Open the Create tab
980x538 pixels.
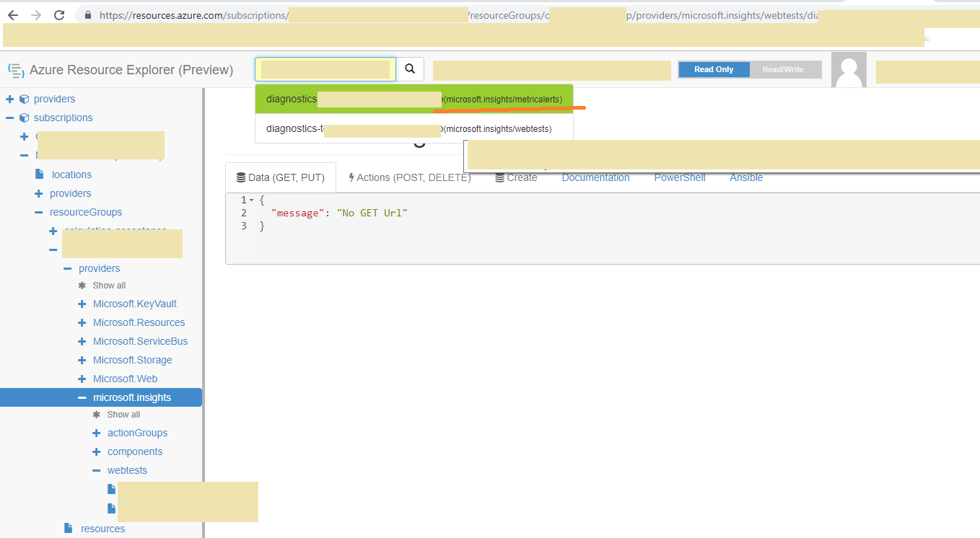click(x=516, y=177)
